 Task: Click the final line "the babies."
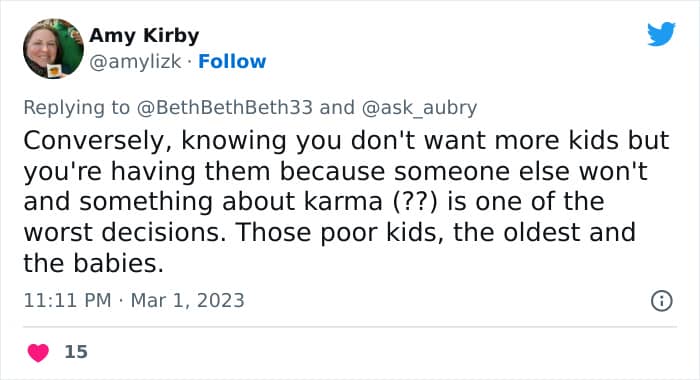[x=93, y=263]
